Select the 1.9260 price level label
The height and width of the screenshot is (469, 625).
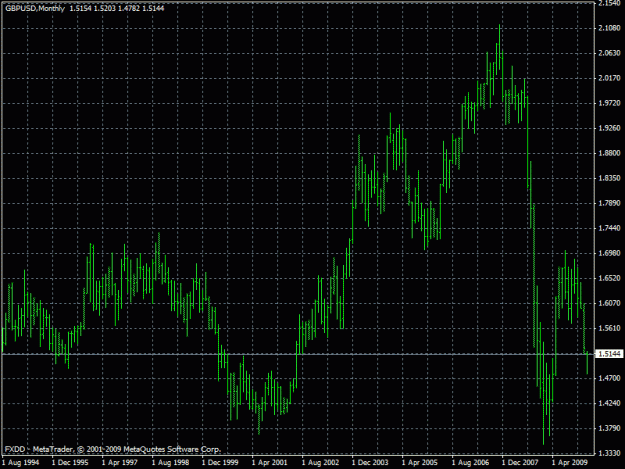coord(609,128)
